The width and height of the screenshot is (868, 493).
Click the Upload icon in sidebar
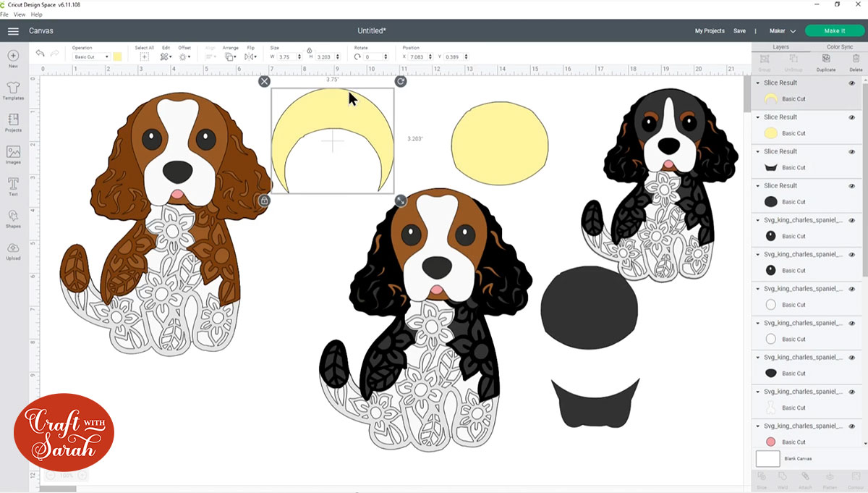13,250
